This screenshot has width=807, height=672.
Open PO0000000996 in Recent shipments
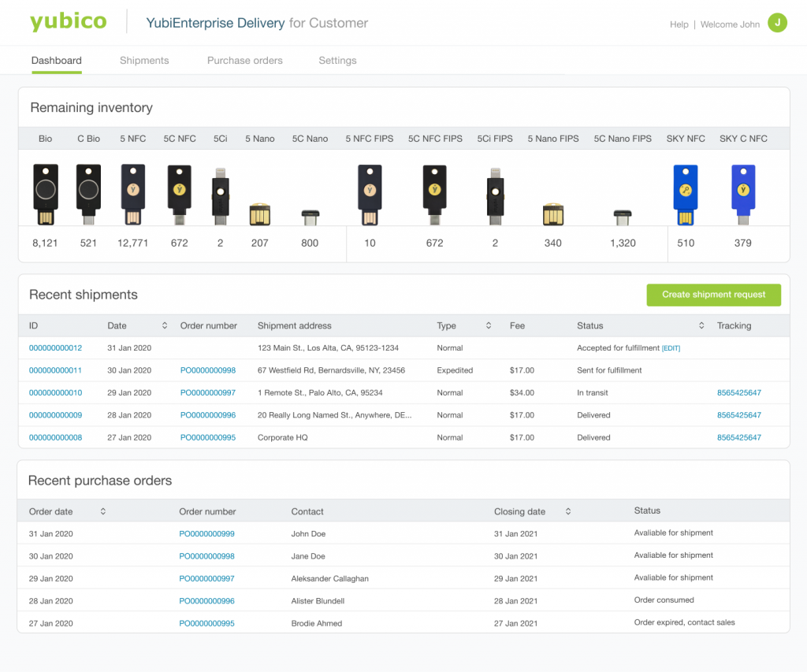tap(208, 414)
